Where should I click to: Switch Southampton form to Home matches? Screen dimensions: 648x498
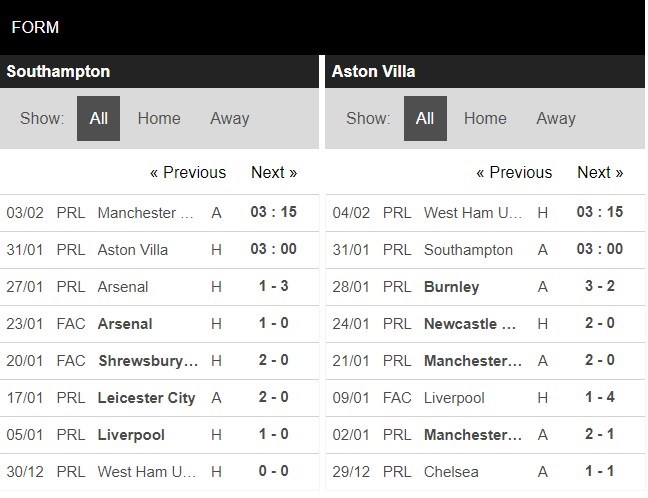pos(159,119)
